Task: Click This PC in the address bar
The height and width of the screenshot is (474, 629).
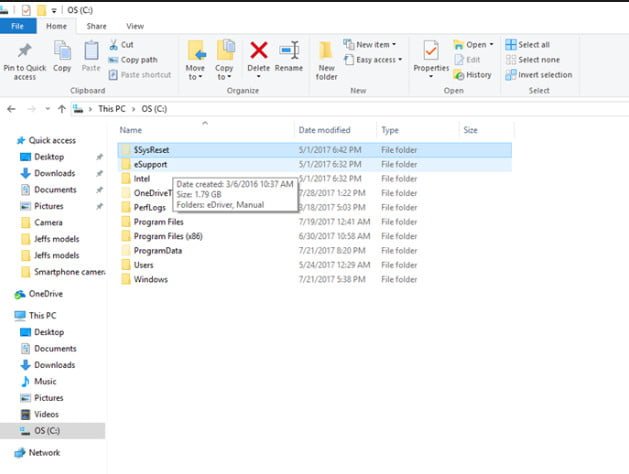Action: pos(112,109)
